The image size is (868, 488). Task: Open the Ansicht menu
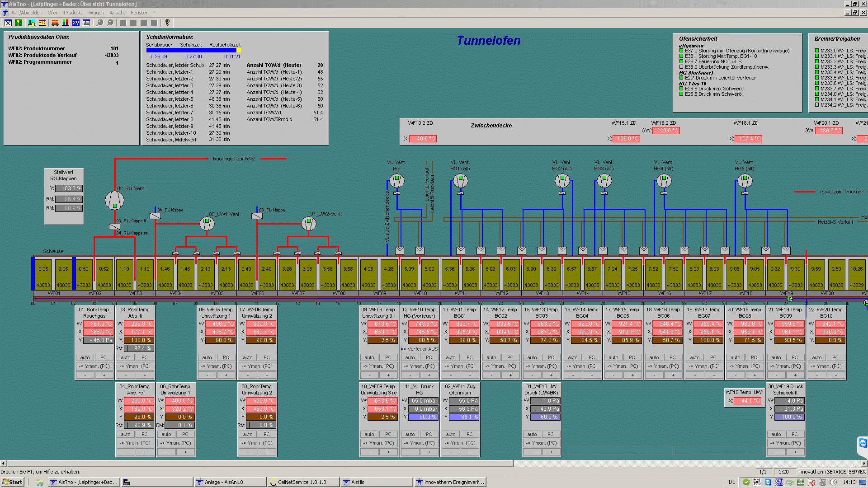[117, 13]
